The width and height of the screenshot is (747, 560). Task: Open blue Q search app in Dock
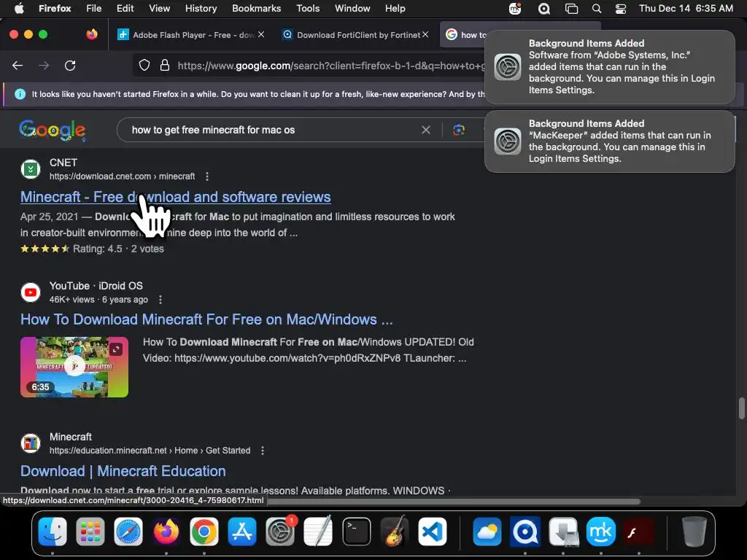point(525,532)
